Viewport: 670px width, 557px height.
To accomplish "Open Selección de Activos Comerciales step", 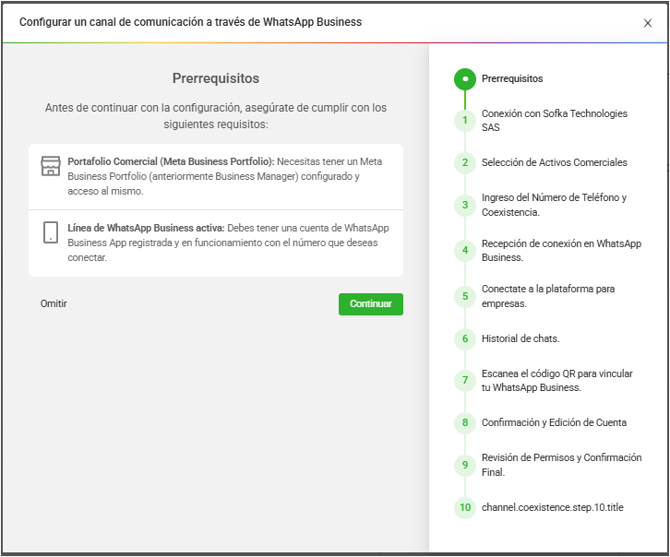I will pyautogui.click(x=554, y=163).
